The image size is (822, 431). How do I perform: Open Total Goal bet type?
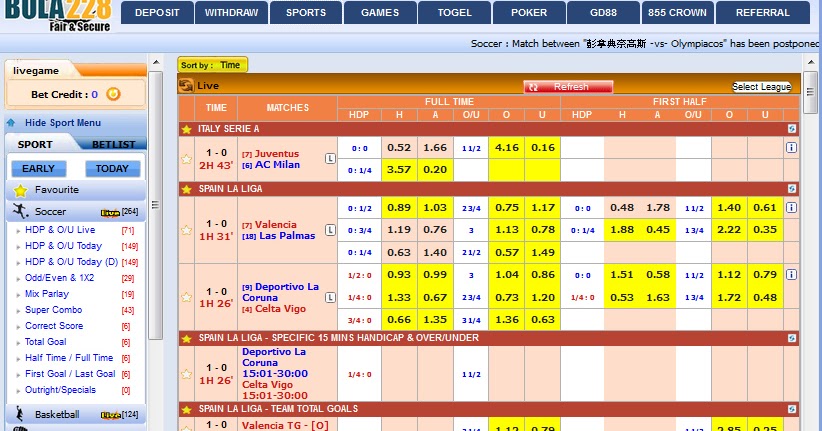point(46,342)
